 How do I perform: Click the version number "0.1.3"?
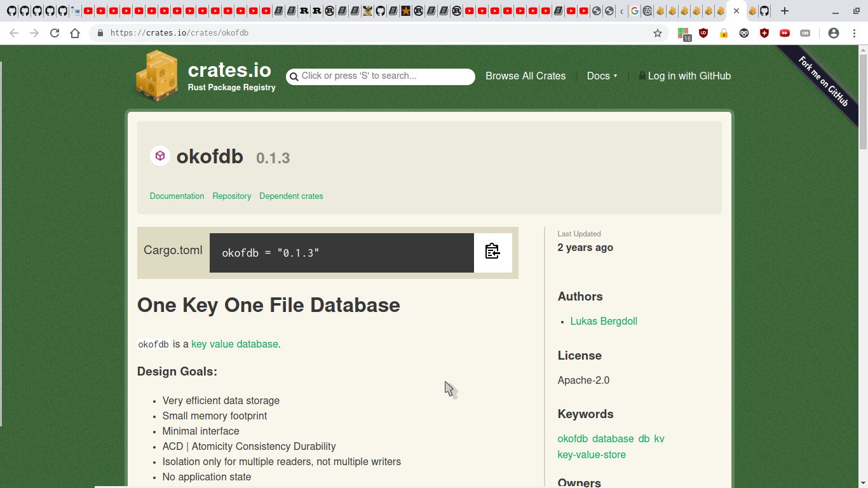[x=273, y=158]
